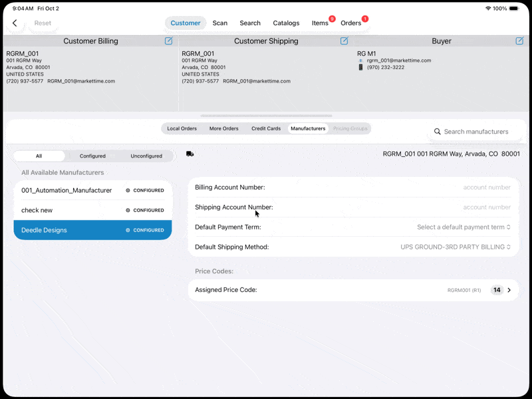Screen dimensions: 532x399
Task: Click buyer email rgrm_001@markettime.com
Action: (x=399, y=61)
